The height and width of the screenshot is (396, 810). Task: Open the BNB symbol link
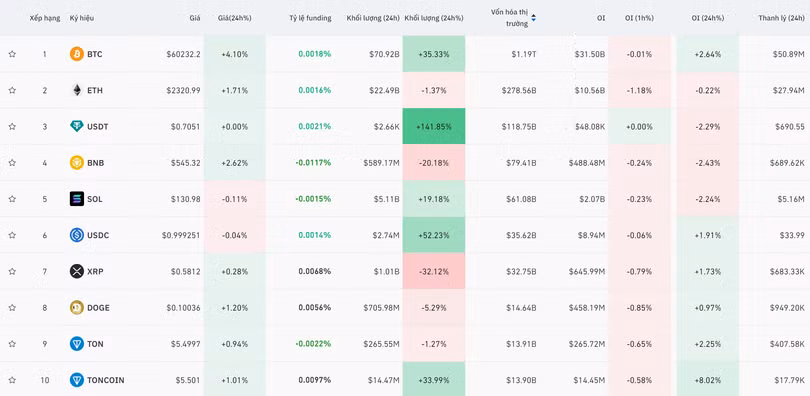pyautogui.click(x=96, y=163)
